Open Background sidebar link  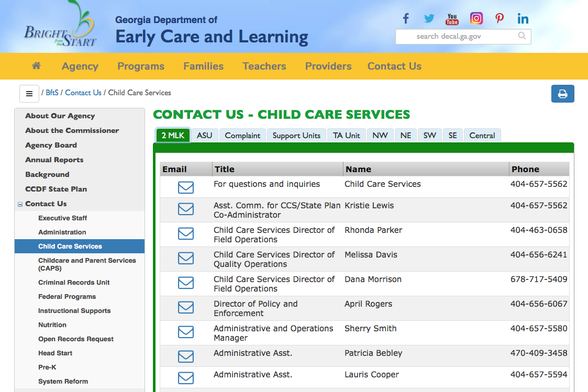(x=47, y=174)
